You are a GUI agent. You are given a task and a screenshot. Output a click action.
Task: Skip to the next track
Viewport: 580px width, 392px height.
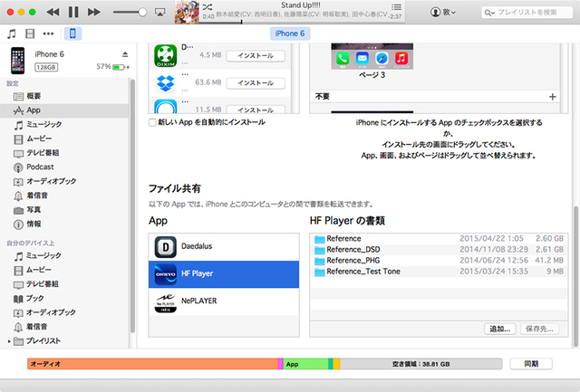[93, 12]
